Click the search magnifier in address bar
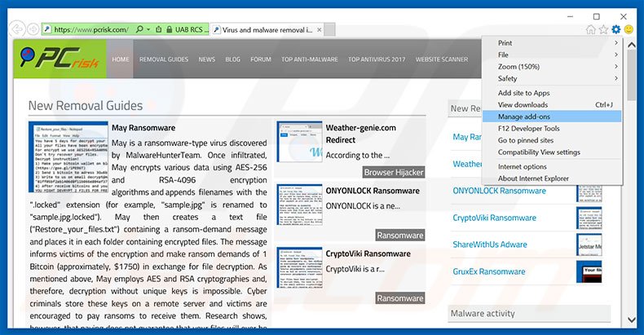Viewport: 644px width, 335px height. click(139, 29)
